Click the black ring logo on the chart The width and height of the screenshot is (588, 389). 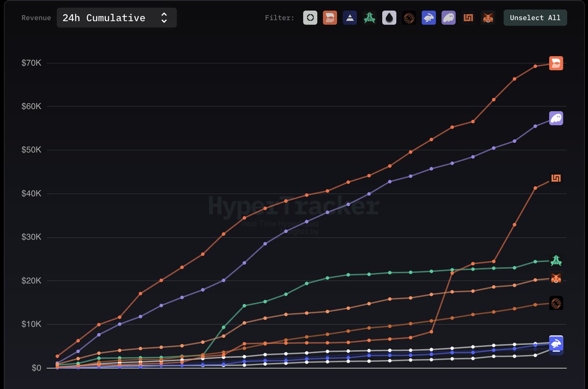(x=556, y=303)
